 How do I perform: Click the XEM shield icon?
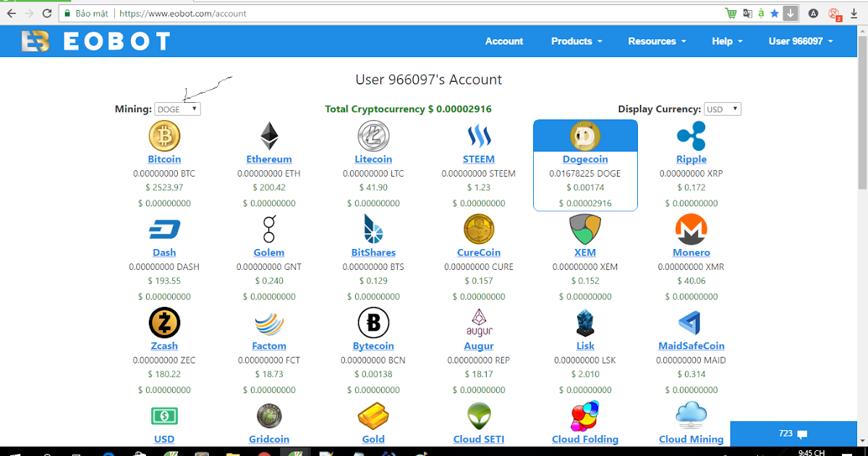(x=585, y=229)
